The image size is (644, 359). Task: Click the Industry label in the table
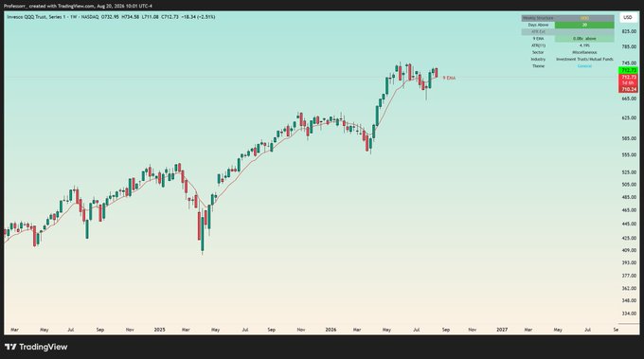pos(538,59)
